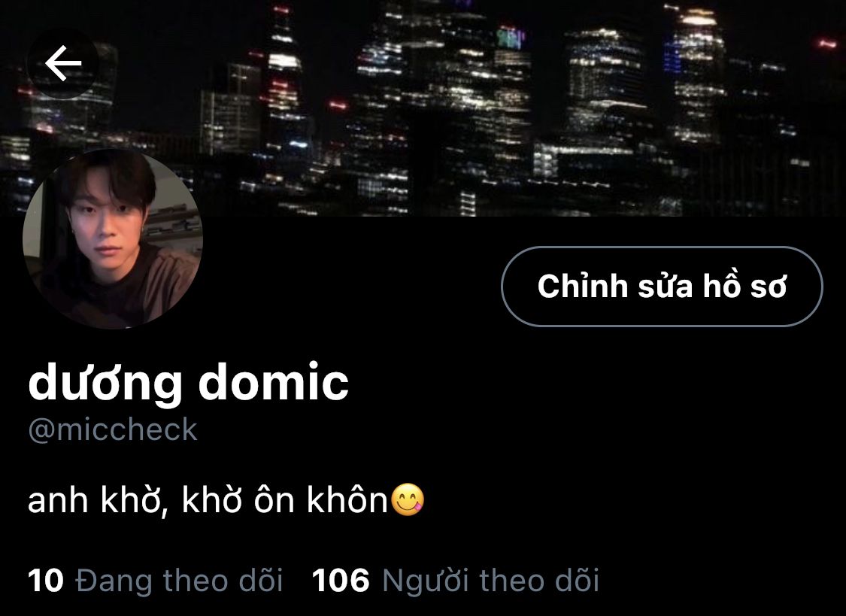Click the bio text anh khờ
846x616 pixels.
tap(94, 499)
